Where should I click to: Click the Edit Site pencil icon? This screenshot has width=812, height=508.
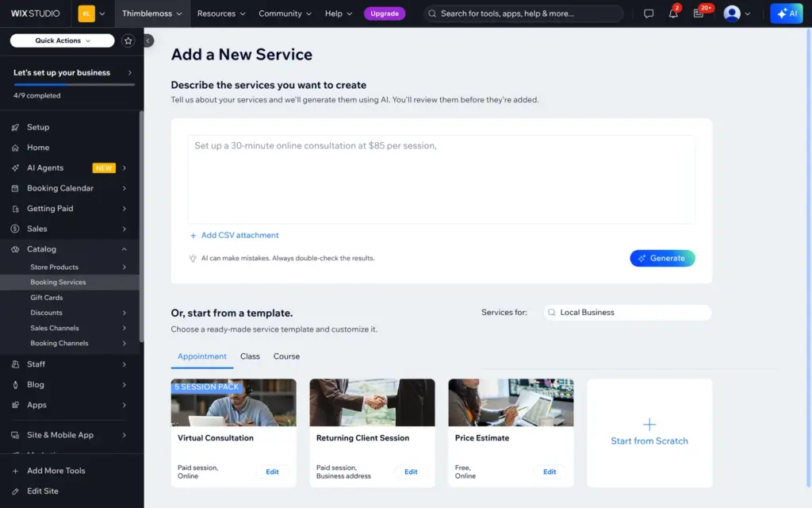click(15, 491)
